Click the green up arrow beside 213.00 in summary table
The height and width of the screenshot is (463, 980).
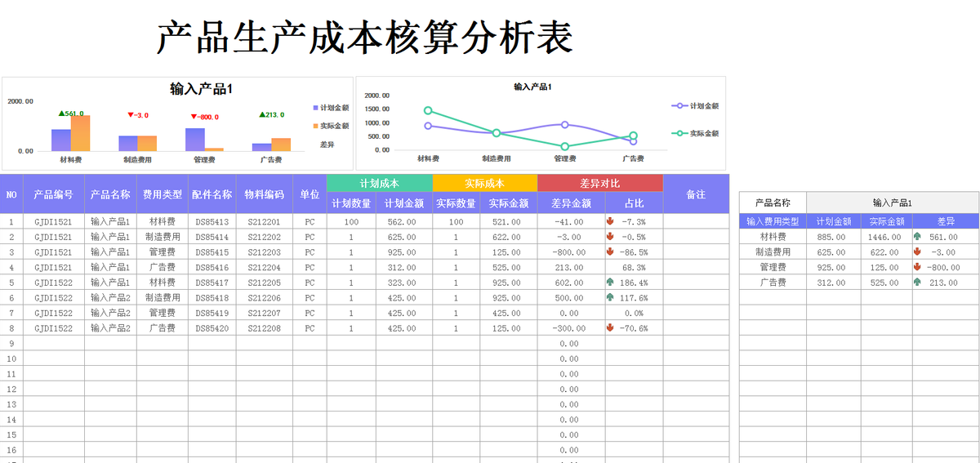[917, 282]
